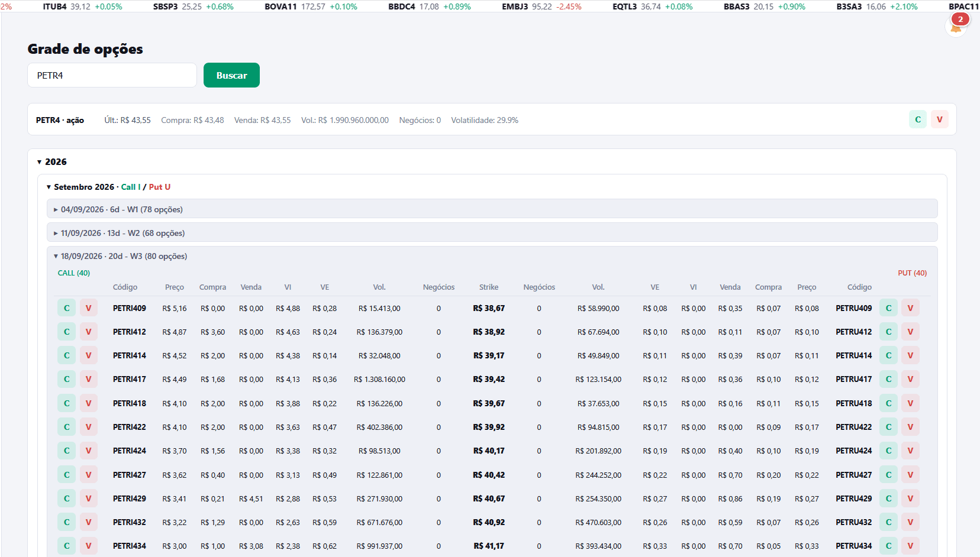The width and height of the screenshot is (980, 557).
Task: Click V sell button for put PETRU432
Action: [x=910, y=522]
